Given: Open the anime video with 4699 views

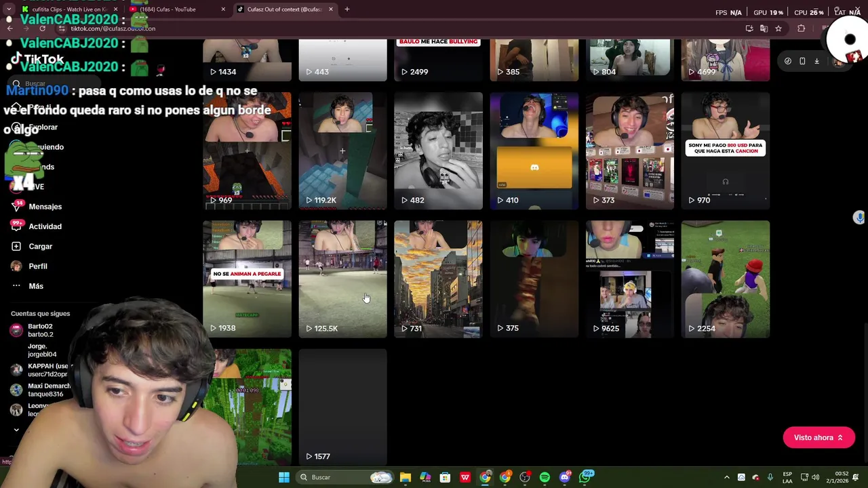Looking at the screenshot, I should click(x=726, y=60).
